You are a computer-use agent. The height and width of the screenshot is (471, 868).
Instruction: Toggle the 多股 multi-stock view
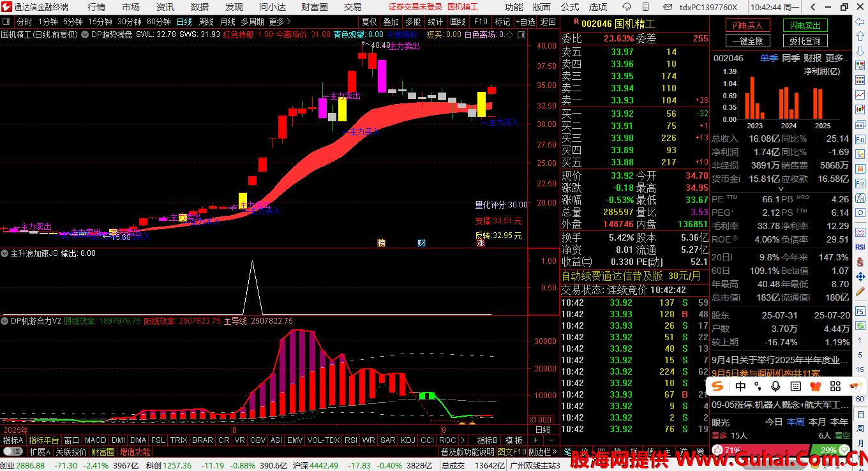(x=413, y=22)
